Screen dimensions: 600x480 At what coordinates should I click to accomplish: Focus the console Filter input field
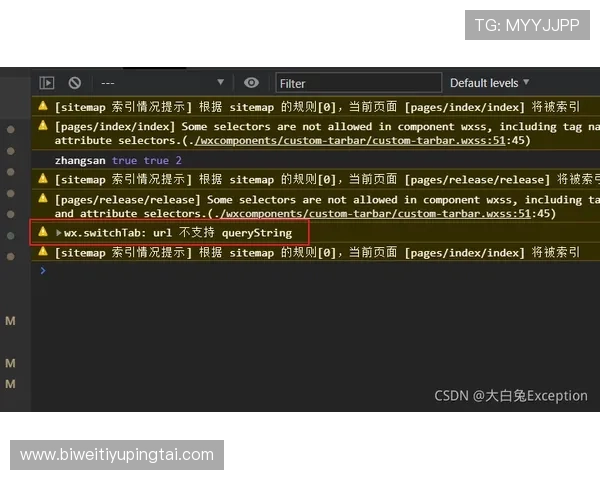pyautogui.click(x=359, y=83)
